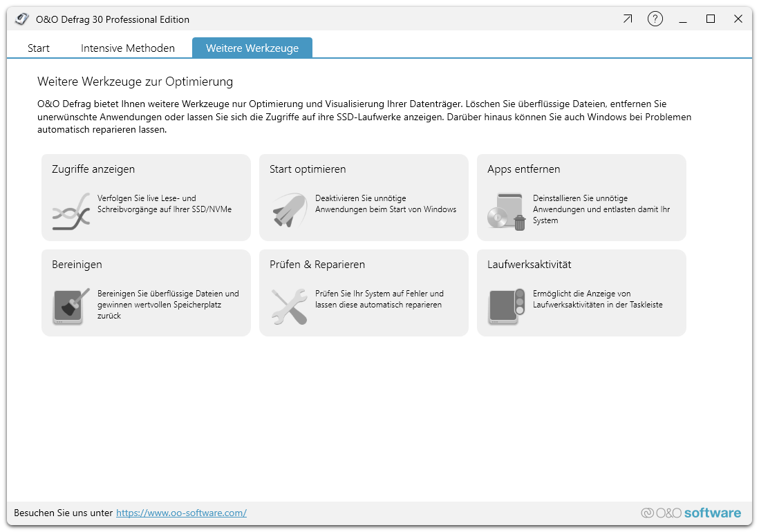
Task: Launch the Prüfen & Reparieren tile title
Action: [x=317, y=265]
